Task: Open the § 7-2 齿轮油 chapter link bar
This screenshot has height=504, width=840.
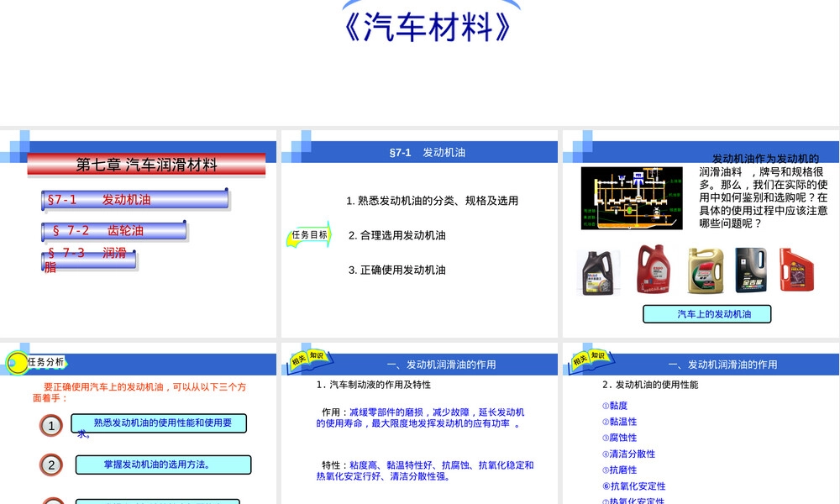Action: pos(114,231)
